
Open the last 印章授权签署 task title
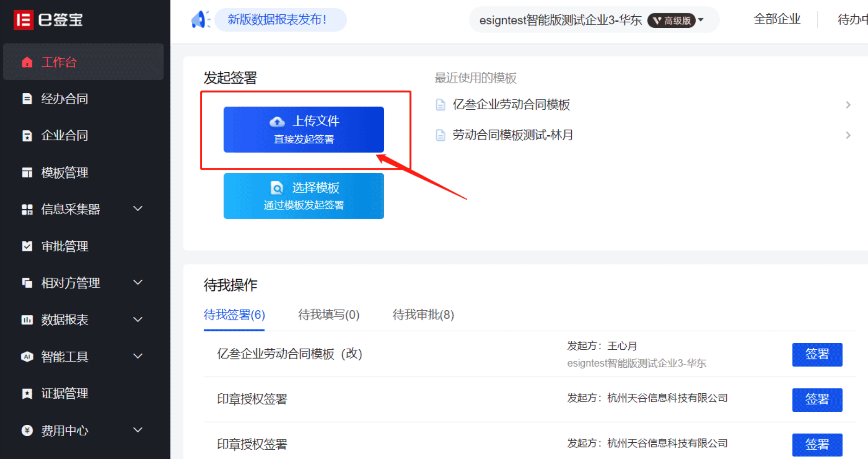252,444
